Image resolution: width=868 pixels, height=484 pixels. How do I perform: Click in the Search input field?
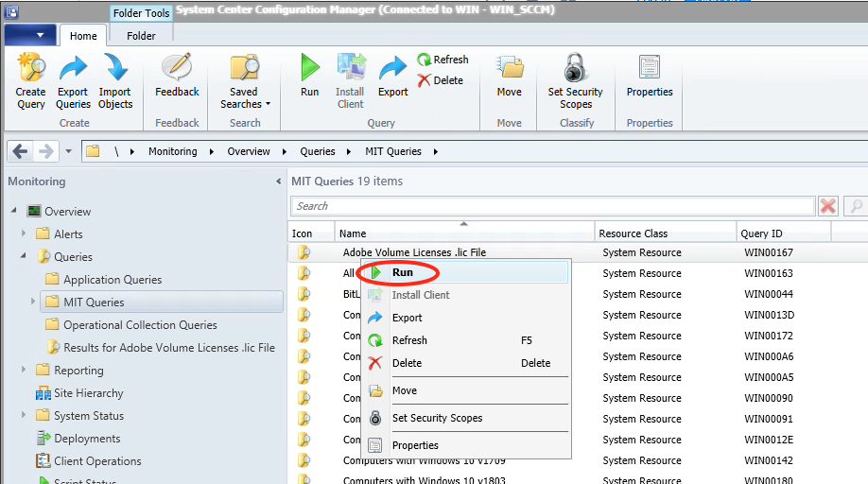[x=552, y=206]
